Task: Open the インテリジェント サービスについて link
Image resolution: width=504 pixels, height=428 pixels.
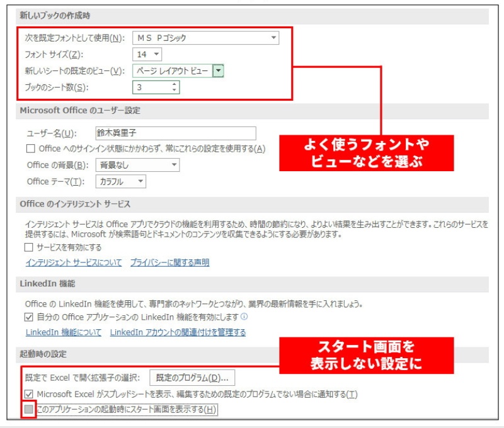Action: tap(74, 263)
